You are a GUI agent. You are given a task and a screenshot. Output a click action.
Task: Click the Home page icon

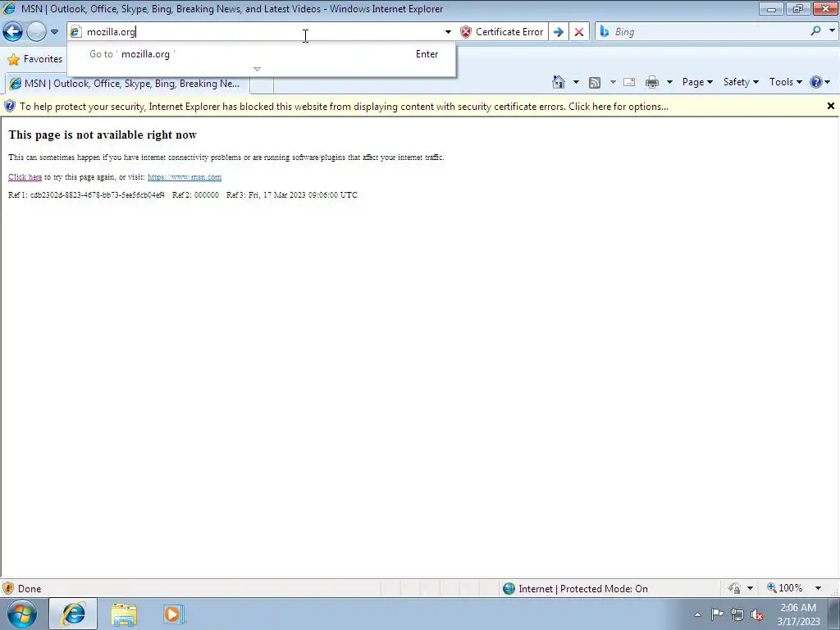558,82
